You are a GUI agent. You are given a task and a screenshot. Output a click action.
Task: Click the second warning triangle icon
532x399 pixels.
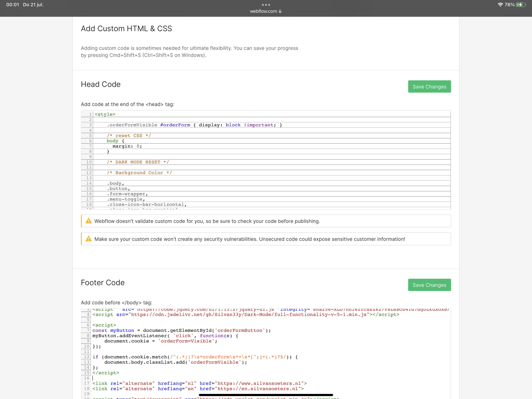coord(89,239)
